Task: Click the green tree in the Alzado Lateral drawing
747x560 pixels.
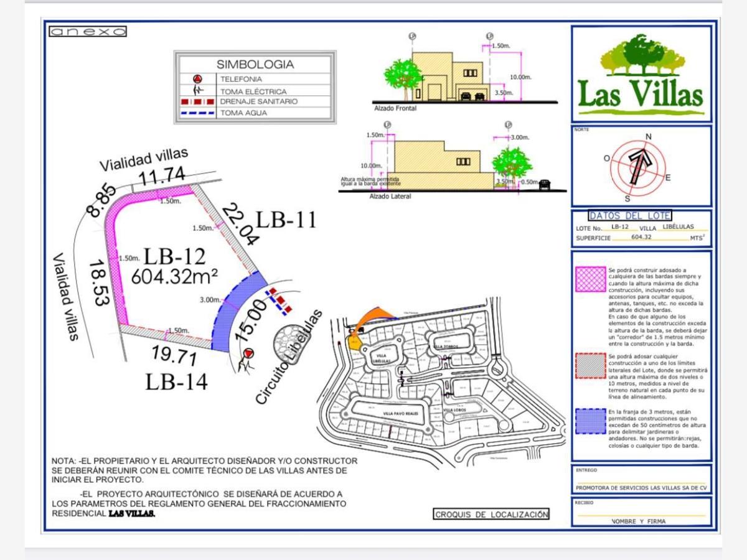Action: (x=512, y=164)
